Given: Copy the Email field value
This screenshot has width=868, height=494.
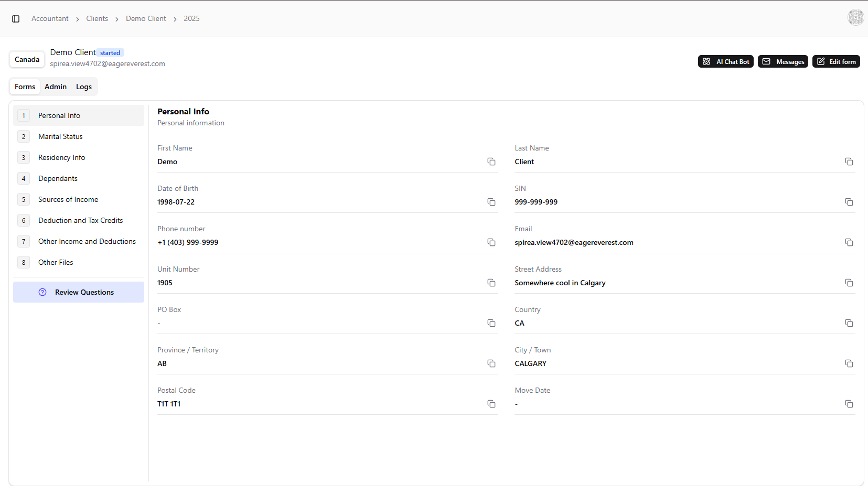Looking at the screenshot, I should 849,242.
